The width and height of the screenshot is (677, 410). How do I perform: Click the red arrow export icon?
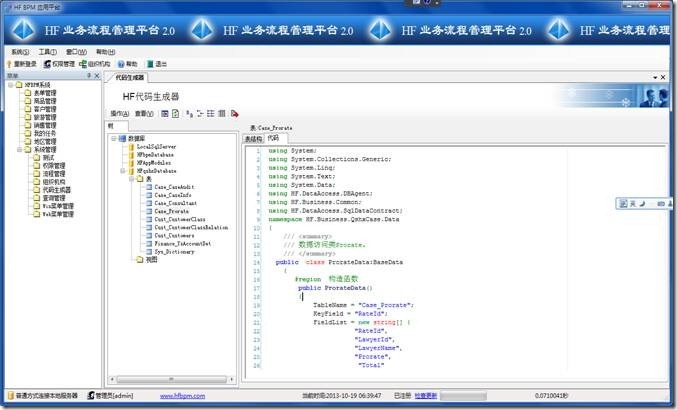[234, 114]
